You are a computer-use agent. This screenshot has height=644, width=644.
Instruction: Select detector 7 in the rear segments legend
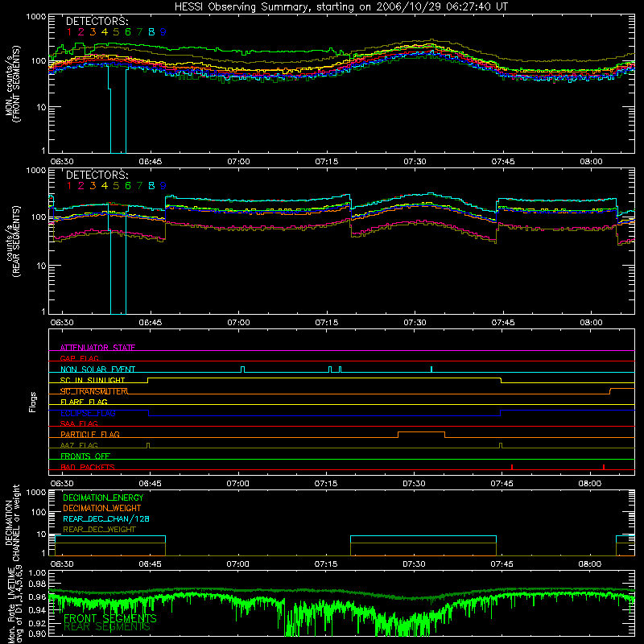pos(139,186)
